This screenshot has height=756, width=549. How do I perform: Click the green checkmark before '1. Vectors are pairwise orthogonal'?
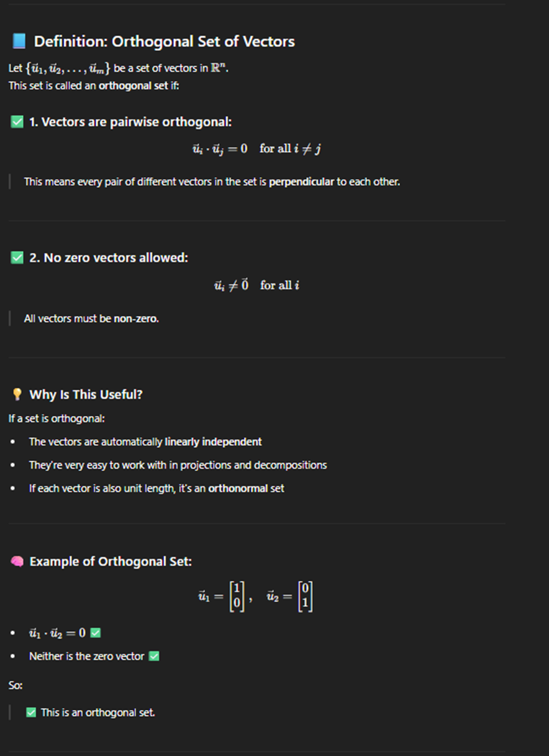(x=17, y=122)
